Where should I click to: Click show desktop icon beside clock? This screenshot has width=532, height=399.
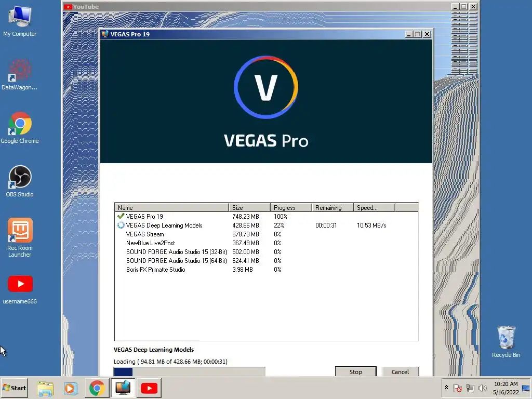[526, 389]
